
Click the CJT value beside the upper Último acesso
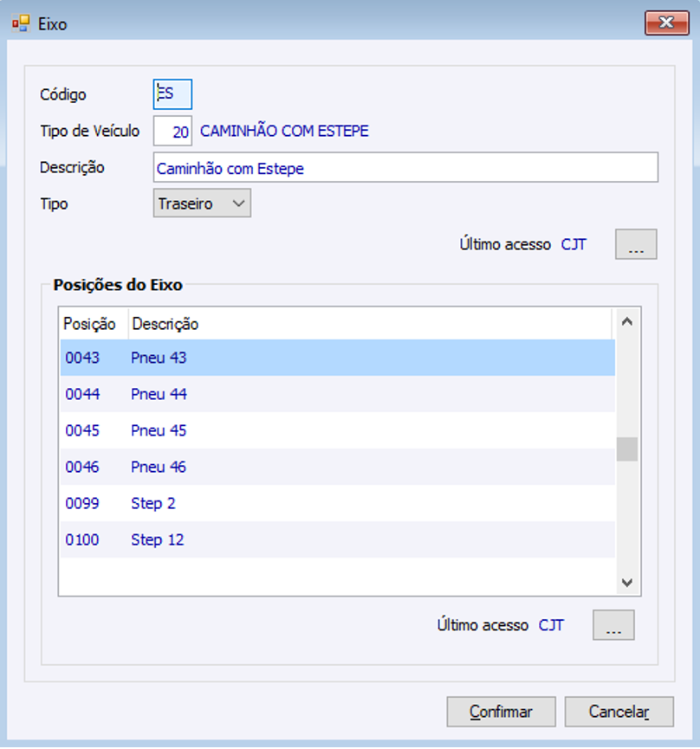pyautogui.click(x=574, y=244)
